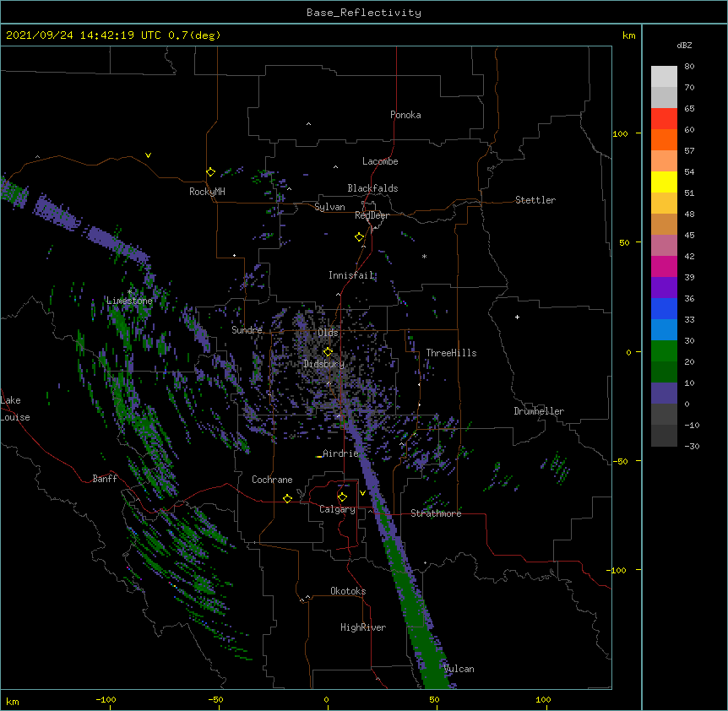The width and height of the screenshot is (728, 711).
Task: Pick the red swatch between 65 and 60 dBZ
Action: 664,118
